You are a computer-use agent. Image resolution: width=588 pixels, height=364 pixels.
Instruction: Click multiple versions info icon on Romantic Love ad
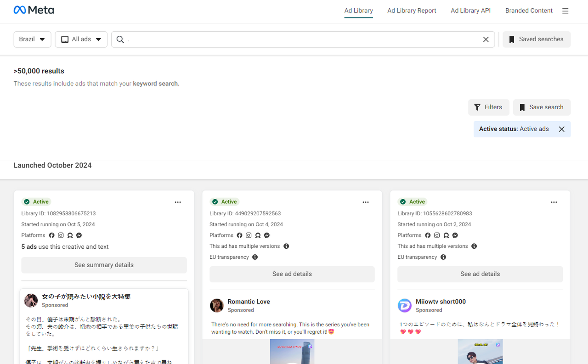pos(286,246)
